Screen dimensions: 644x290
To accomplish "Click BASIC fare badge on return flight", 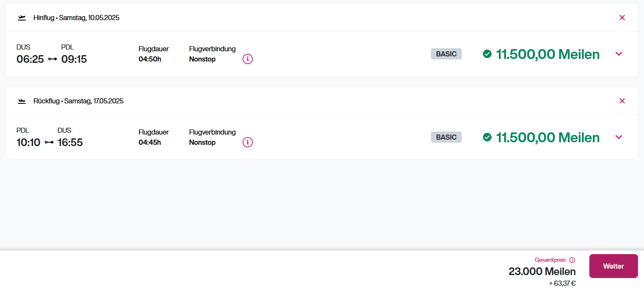I will (446, 137).
